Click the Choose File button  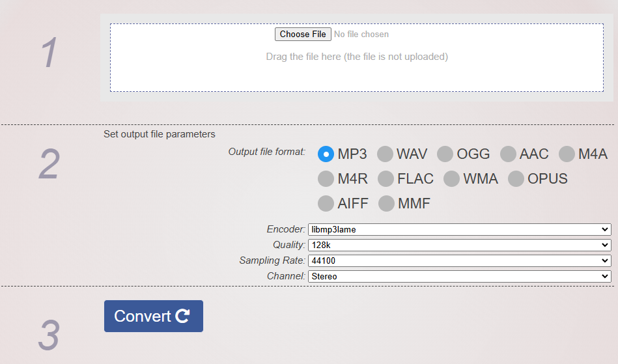[x=303, y=35]
